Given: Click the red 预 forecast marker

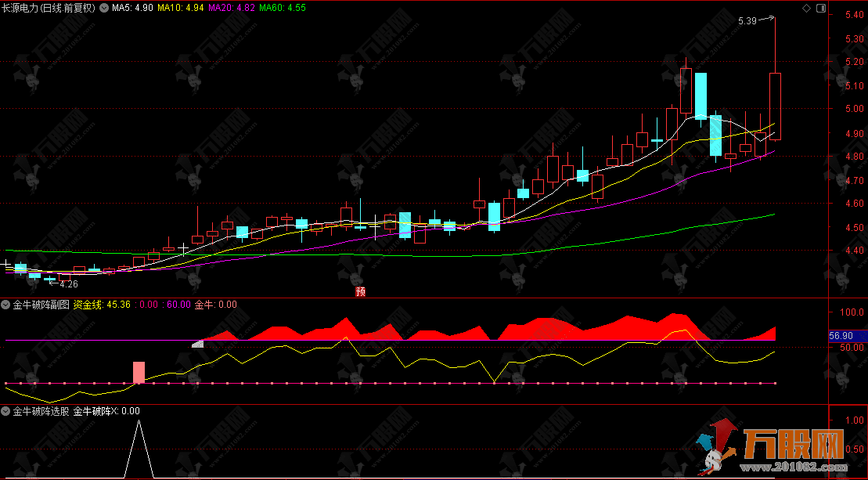Looking at the screenshot, I should pyautogui.click(x=360, y=291).
